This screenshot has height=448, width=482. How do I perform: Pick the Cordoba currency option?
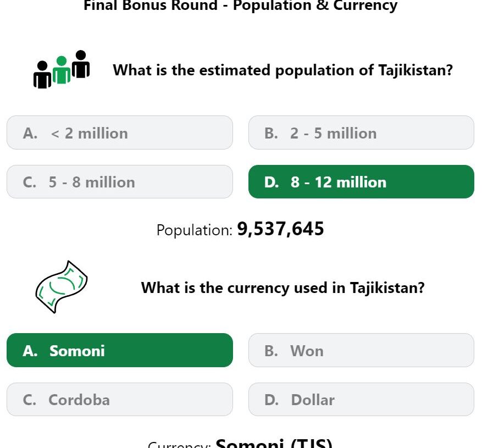point(120,400)
